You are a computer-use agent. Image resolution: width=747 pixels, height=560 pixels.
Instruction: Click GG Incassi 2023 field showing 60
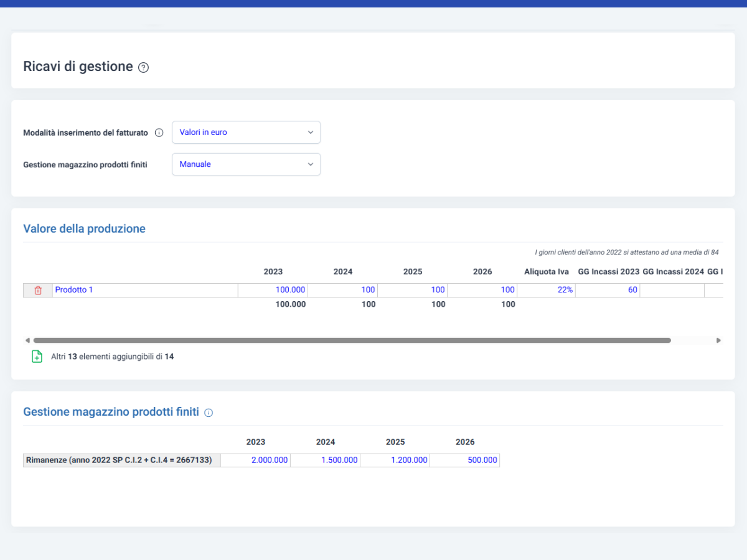tap(608, 290)
